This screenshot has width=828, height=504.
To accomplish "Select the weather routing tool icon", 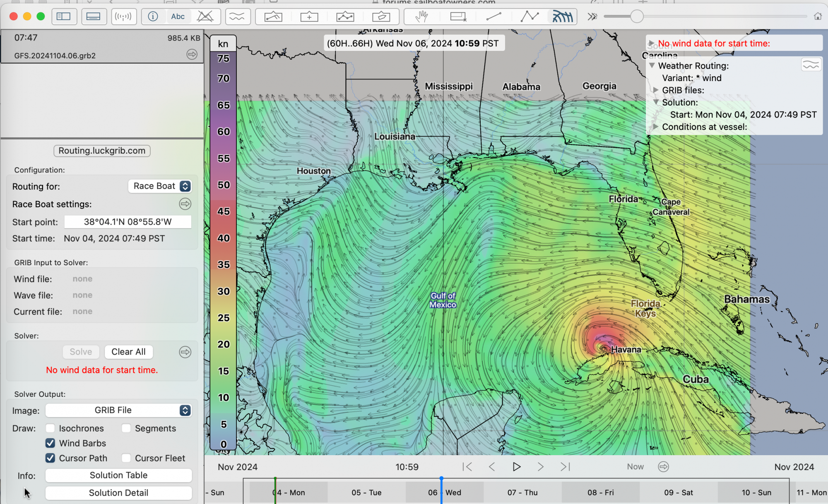I will [x=563, y=17].
